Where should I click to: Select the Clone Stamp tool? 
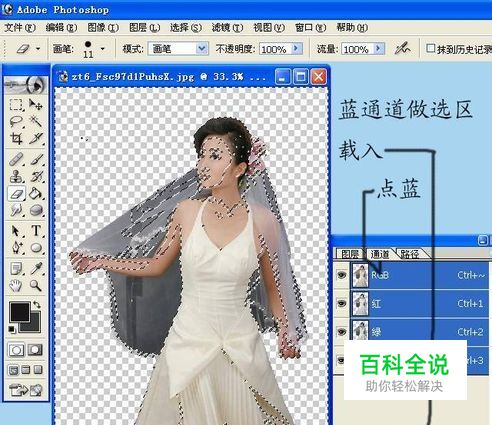tap(16, 176)
